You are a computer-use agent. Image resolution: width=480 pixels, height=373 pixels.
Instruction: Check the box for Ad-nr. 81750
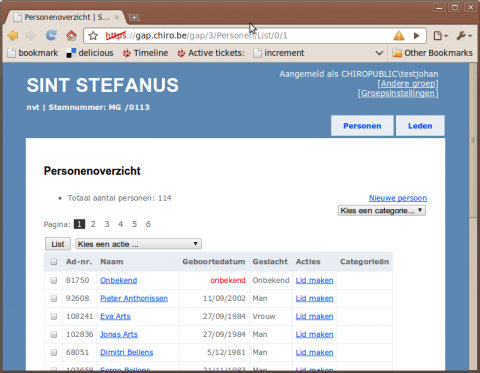(x=54, y=280)
